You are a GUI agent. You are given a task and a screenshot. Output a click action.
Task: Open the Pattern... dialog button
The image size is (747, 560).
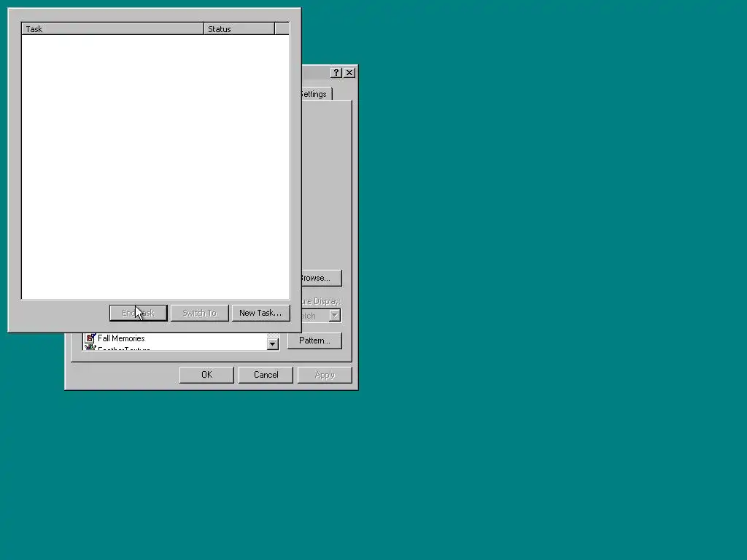click(x=314, y=341)
